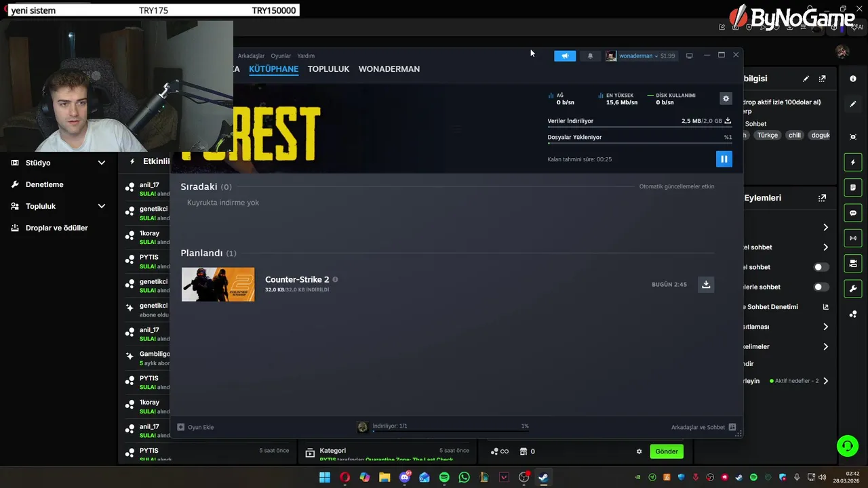
Task: Open Steam notifications bell
Action: coord(590,56)
